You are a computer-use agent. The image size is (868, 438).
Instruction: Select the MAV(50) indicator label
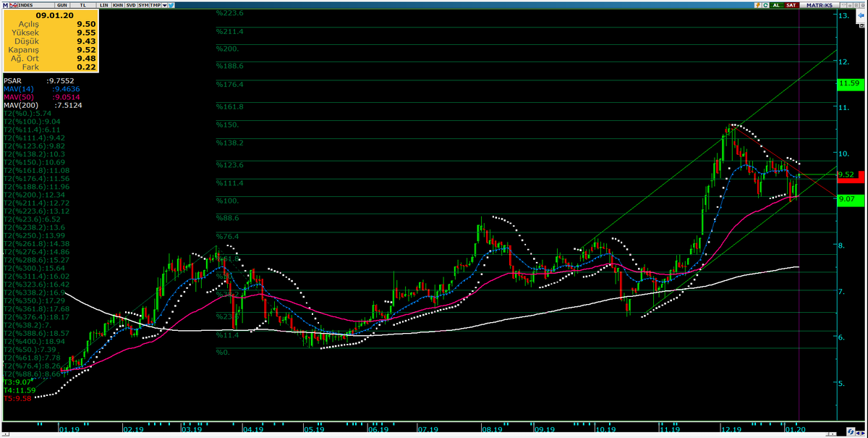tap(42, 97)
